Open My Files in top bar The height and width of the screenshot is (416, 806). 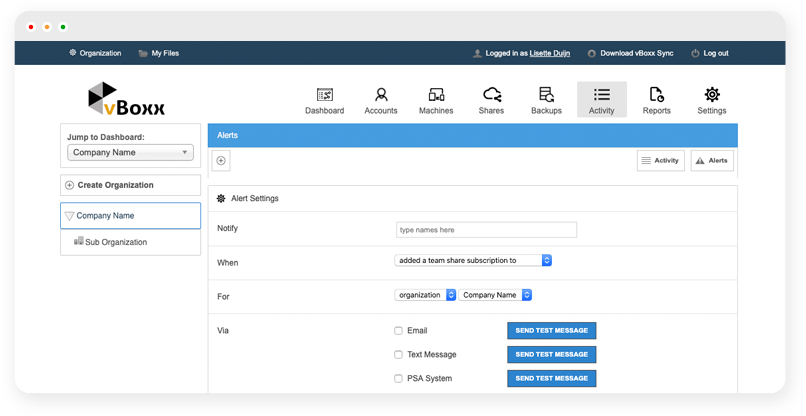point(157,53)
